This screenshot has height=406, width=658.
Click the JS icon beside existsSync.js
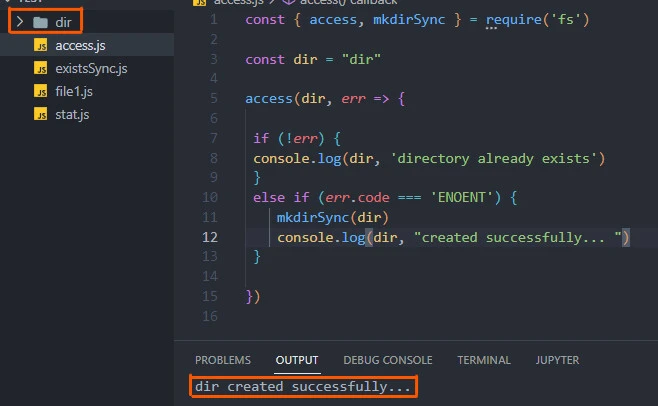coord(40,68)
